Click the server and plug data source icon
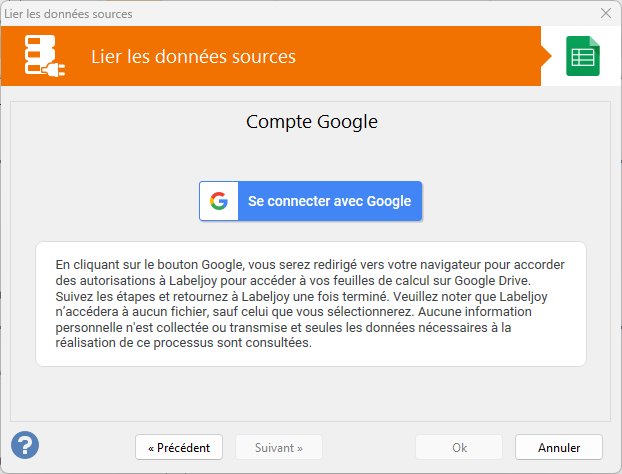622x474 pixels. tap(44, 56)
